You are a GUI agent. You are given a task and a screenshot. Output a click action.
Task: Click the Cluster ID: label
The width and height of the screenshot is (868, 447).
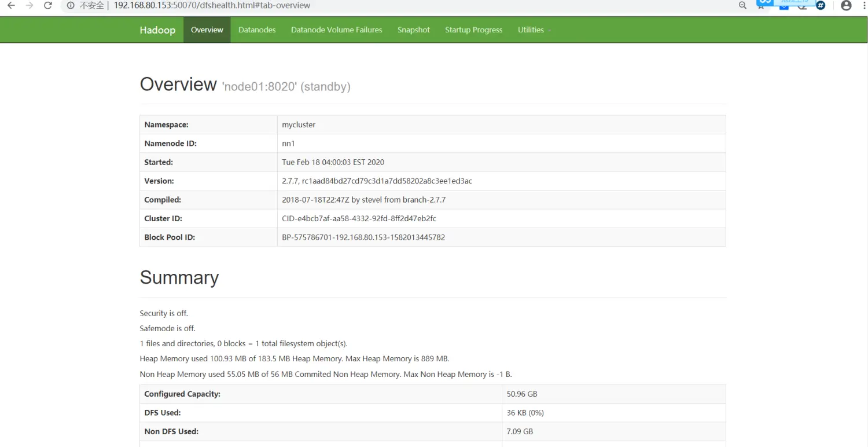pos(164,219)
